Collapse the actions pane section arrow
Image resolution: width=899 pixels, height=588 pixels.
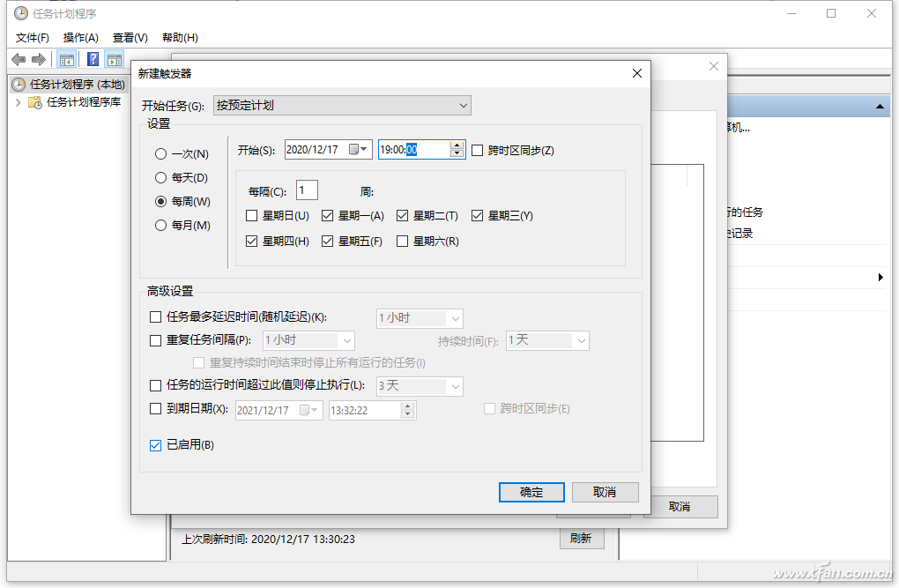pyautogui.click(x=880, y=107)
